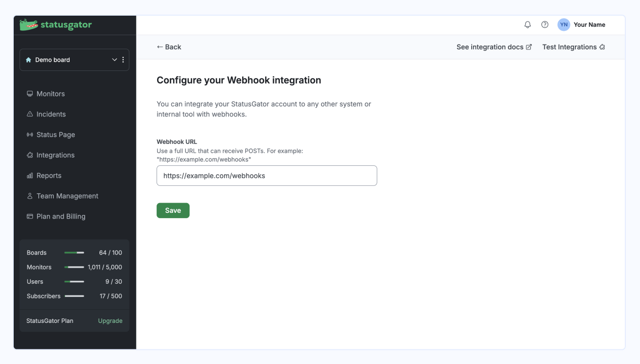The height and width of the screenshot is (364, 640).
Task: Select the Webhook URL input field
Action: point(267,176)
